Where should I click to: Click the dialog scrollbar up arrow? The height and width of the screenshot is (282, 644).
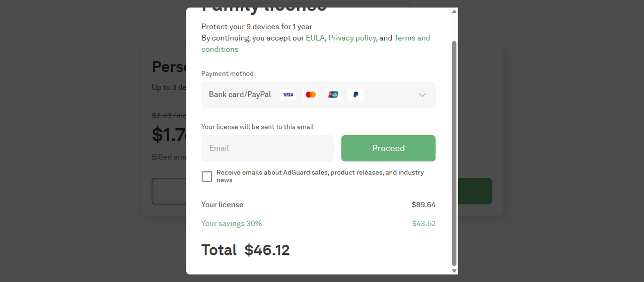454,11
